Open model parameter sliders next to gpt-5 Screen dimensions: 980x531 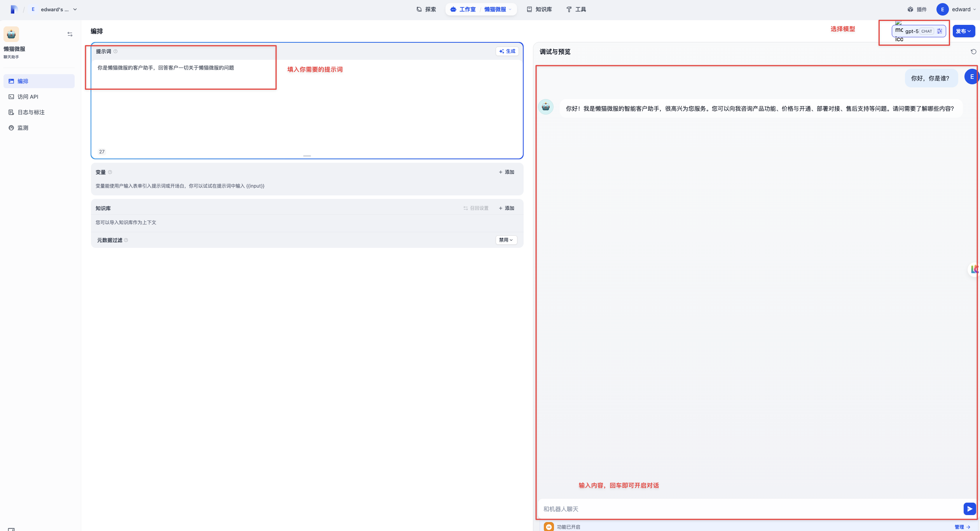[940, 31]
